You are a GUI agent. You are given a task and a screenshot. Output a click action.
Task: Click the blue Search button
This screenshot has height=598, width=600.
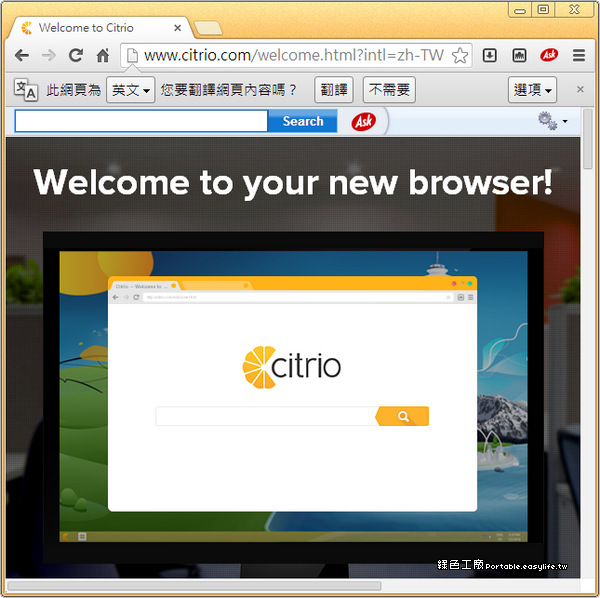(303, 121)
